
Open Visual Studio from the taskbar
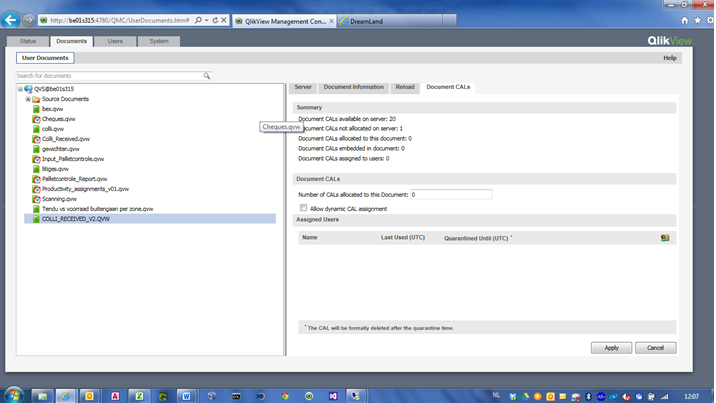333,396
